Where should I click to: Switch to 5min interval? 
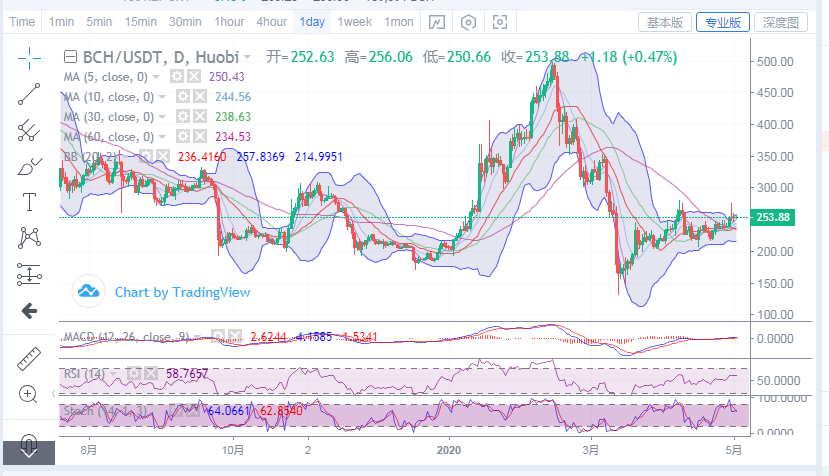(x=99, y=22)
